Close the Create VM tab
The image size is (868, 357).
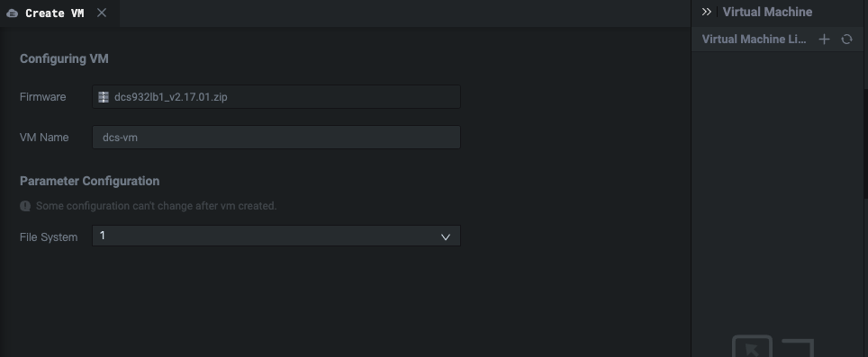pyautogui.click(x=102, y=13)
